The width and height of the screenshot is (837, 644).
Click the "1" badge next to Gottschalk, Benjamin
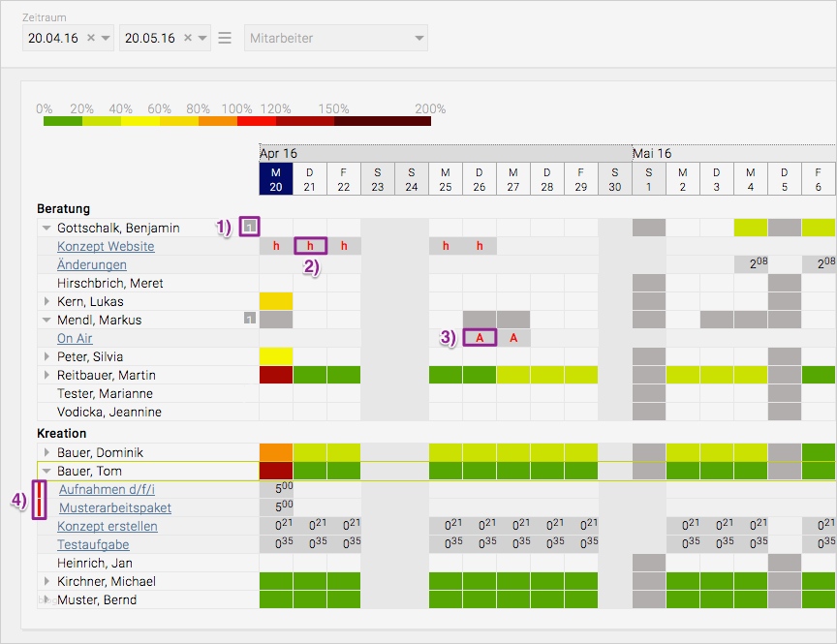tap(250, 227)
